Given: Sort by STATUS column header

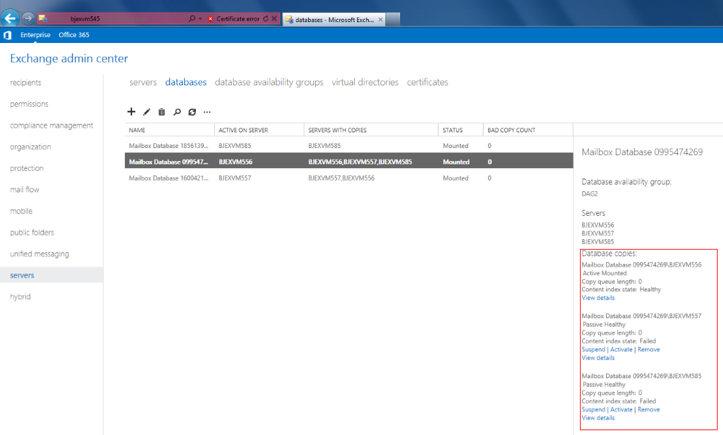Looking at the screenshot, I should click(461, 130).
